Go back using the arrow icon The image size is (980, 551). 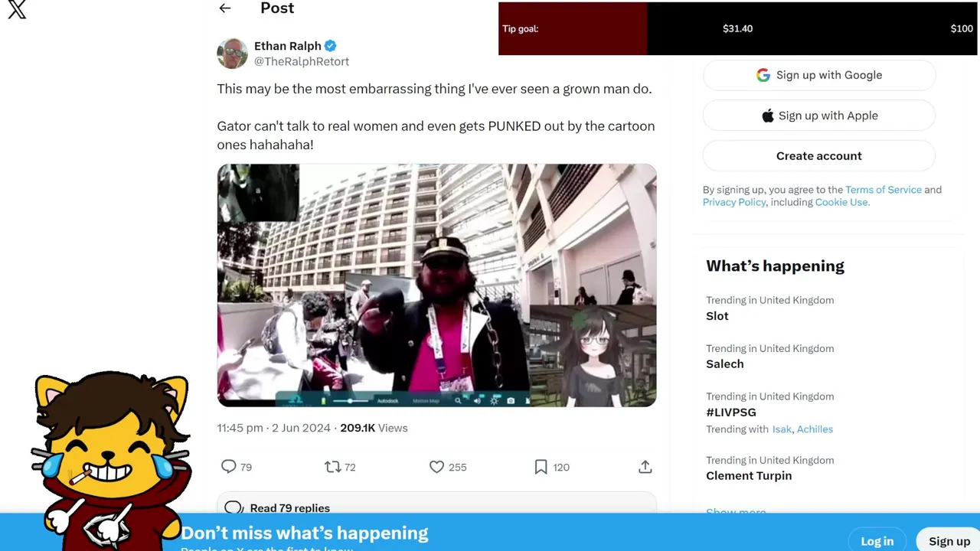pyautogui.click(x=224, y=8)
